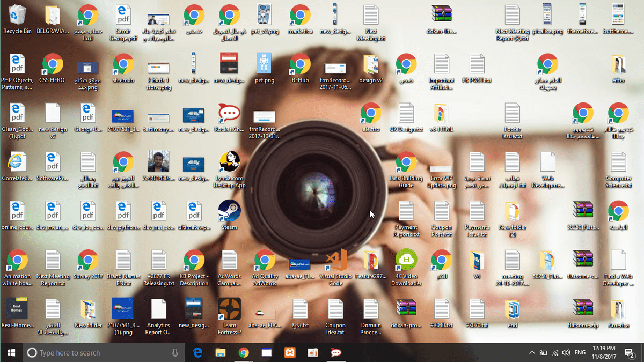
Task: Open the CSS HERO Chrome shortcut
Action: (53, 65)
